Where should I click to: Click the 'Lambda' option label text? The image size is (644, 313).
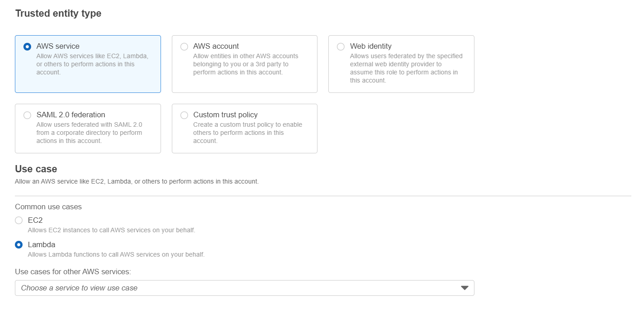click(x=41, y=244)
